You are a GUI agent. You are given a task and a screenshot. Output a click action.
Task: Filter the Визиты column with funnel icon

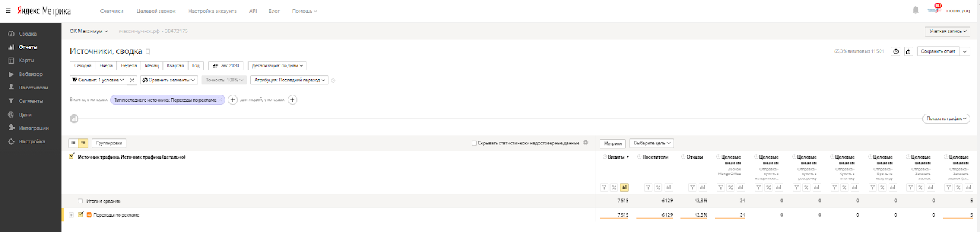point(604,187)
